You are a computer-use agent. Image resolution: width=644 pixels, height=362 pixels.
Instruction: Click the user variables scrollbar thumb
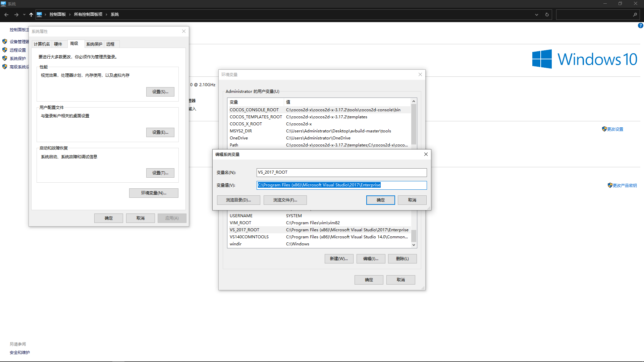click(414, 124)
